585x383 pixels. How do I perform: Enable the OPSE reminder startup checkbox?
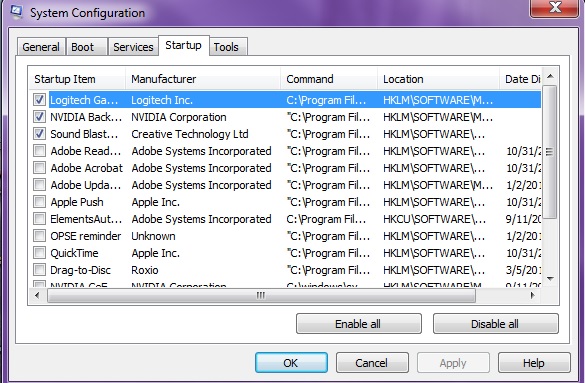40,236
